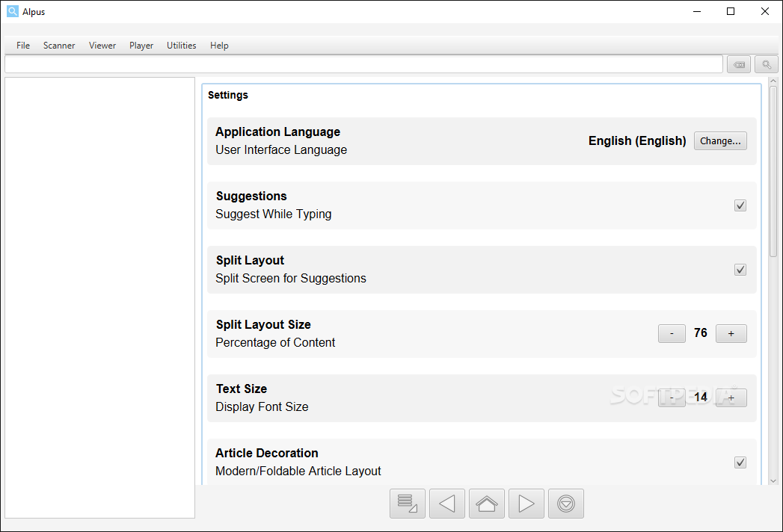Toggle the Suggest While Typing checkbox
This screenshot has width=783, height=532.
coord(740,205)
